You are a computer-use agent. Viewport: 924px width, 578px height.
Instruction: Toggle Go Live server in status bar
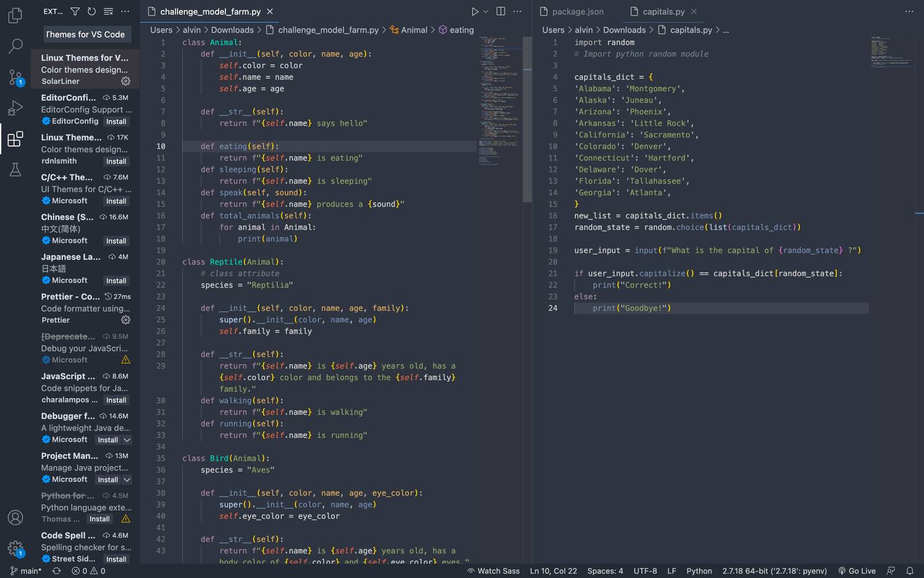click(x=857, y=571)
